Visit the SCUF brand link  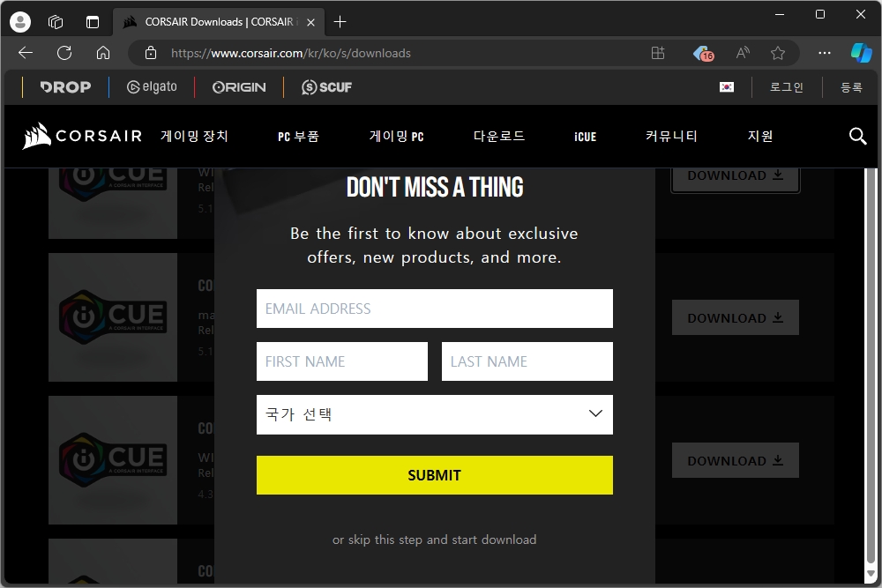pos(327,87)
